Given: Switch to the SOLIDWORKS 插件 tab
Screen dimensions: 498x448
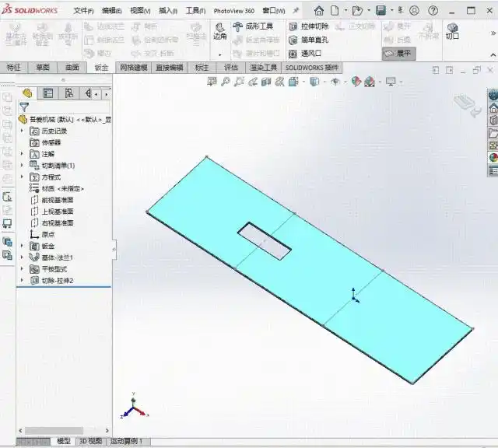Looking at the screenshot, I should tap(312, 68).
